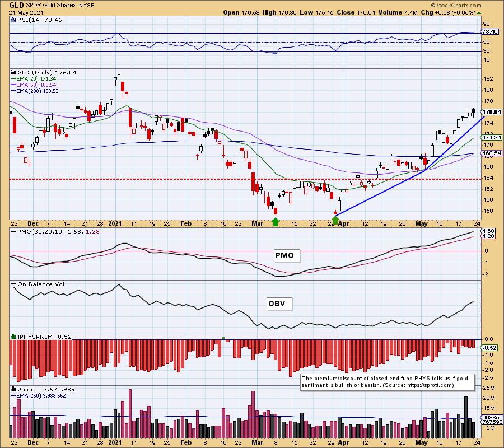Click the green arrow marking the March low
This screenshot has width=504, height=448.
coord(275,222)
